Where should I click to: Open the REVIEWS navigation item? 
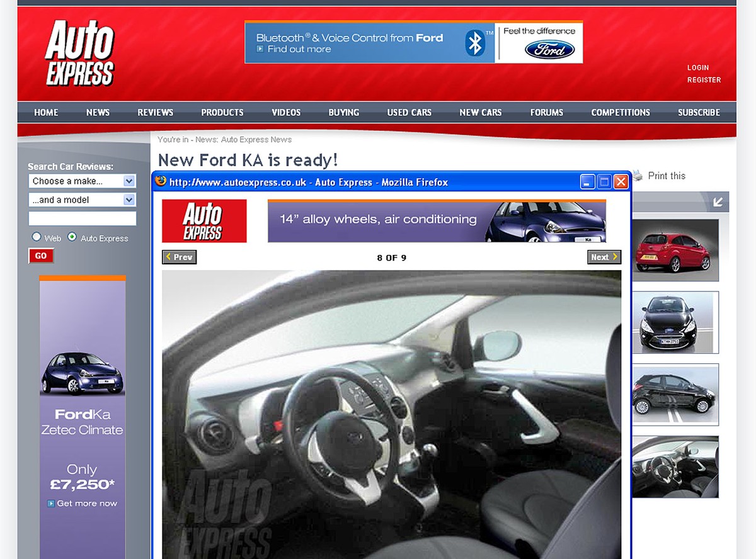point(156,113)
